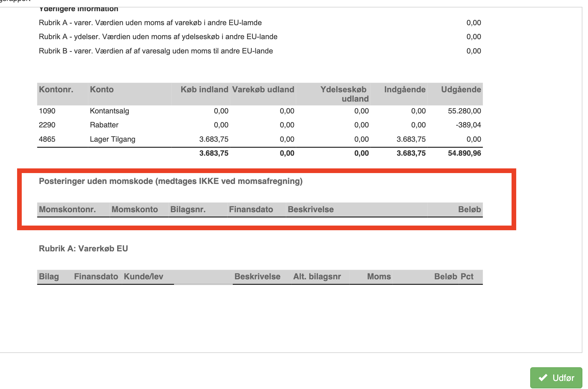Click Finansdato header in Varerkøb EU table
This screenshot has width=588, height=389.
point(96,277)
